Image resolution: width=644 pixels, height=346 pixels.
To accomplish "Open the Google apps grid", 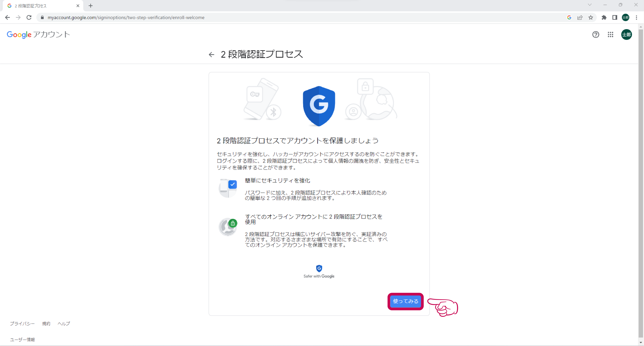I will click(x=611, y=35).
